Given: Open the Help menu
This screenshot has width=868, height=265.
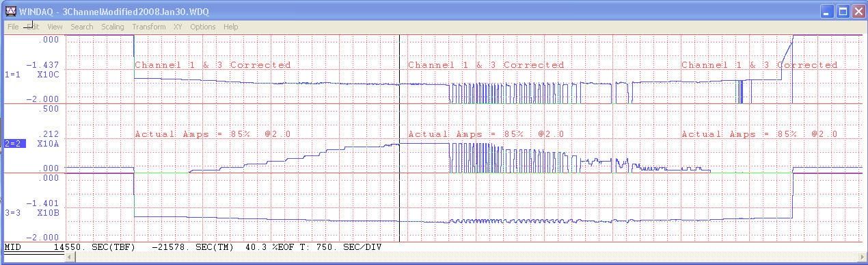Looking at the screenshot, I should point(231,27).
